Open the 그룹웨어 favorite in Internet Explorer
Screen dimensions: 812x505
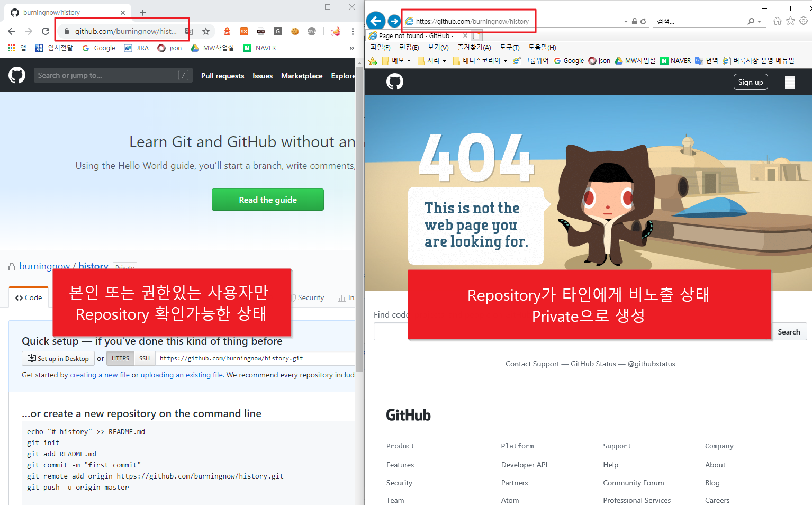pyautogui.click(x=531, y=60)
